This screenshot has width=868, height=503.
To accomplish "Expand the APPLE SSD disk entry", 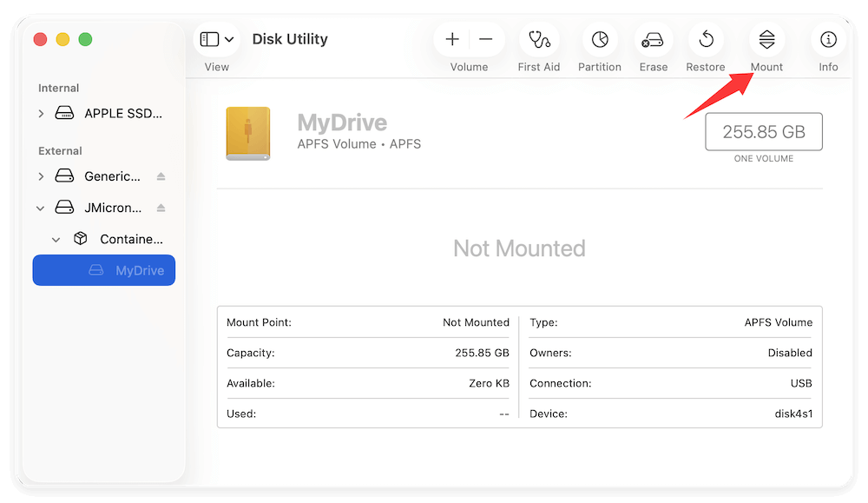I will [40, 113].
